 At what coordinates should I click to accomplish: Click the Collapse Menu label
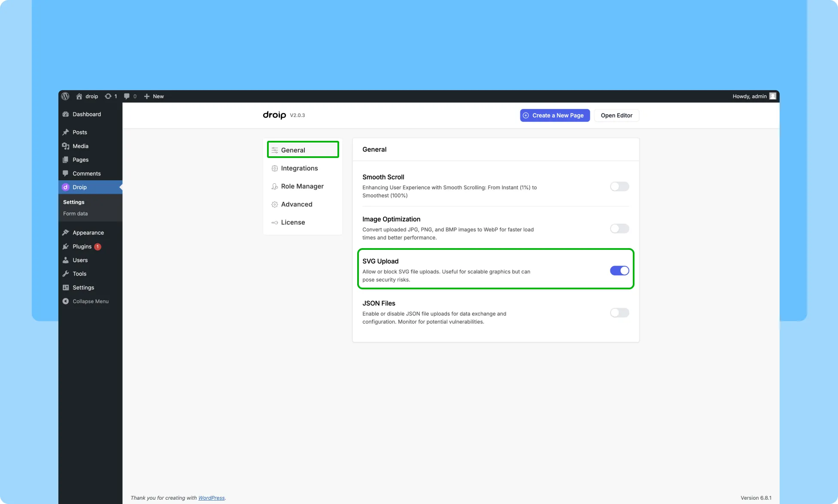[x=91, y=301]
